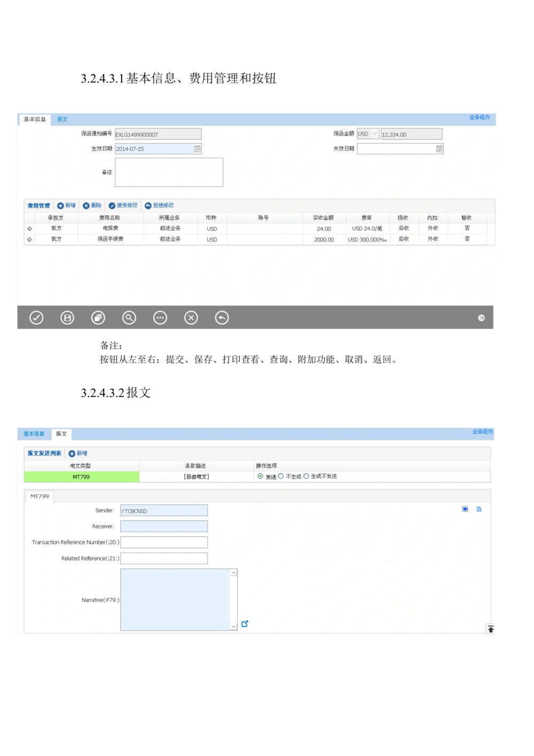Expand the 保函手续费 fee row
Image resolution: width=534 pixels, height=756 pixels.
pyautogui.click(x=29, y=240)
